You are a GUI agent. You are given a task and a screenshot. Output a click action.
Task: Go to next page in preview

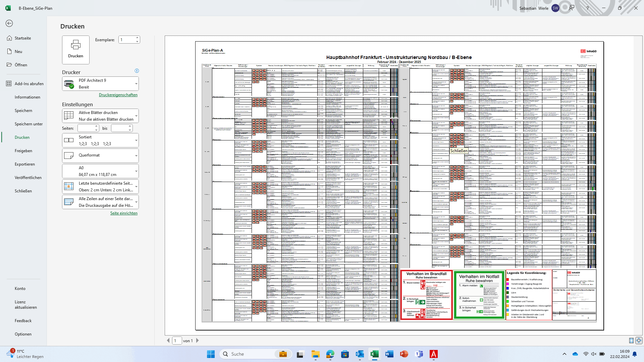pyautogui.click(x=198, y=341)
